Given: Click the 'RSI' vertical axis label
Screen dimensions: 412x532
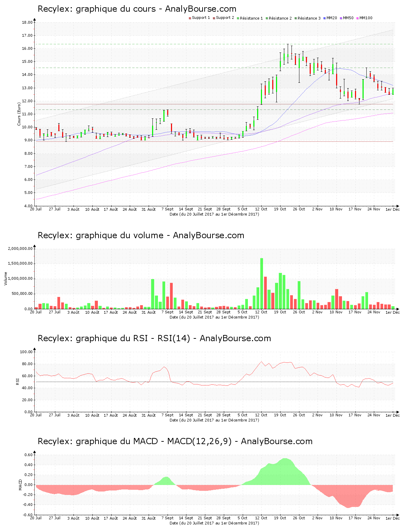Looking at the screenshot, I should pyautogui.click(x=17, y=382).
